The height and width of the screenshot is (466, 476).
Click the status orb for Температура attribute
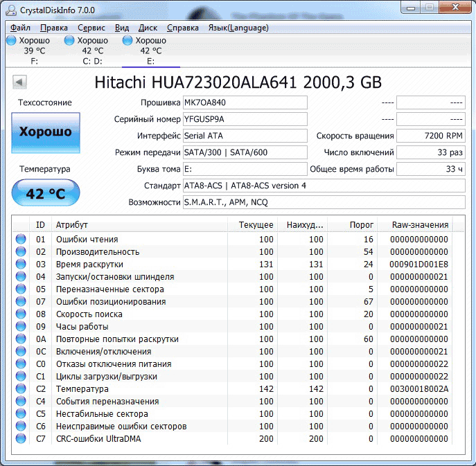(20, 389)
